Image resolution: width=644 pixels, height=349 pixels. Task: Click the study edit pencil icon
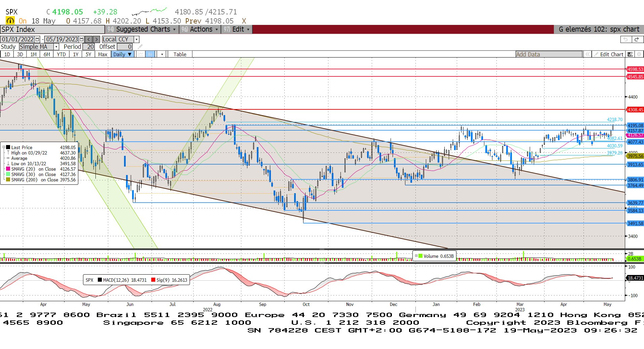tap(140, 47)
